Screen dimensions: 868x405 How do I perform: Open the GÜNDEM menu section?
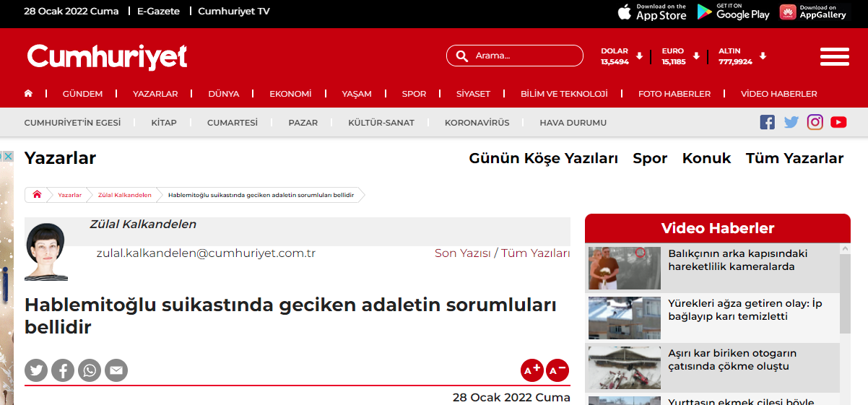[x=82, y=94]
